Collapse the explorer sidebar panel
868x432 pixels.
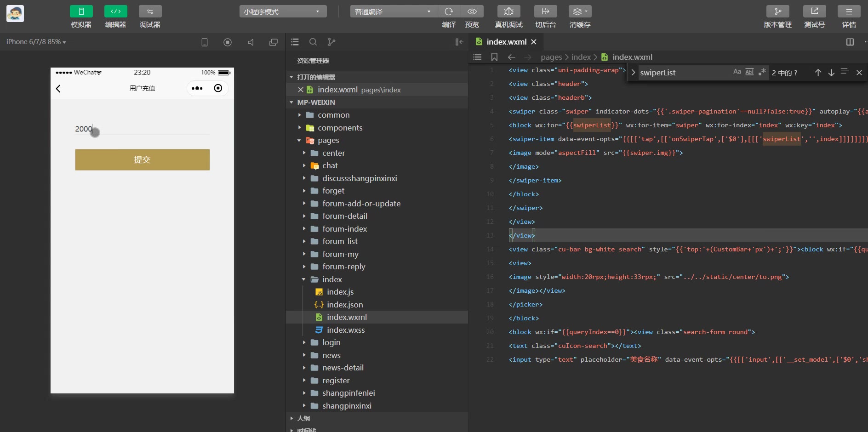tap(459, 42)
